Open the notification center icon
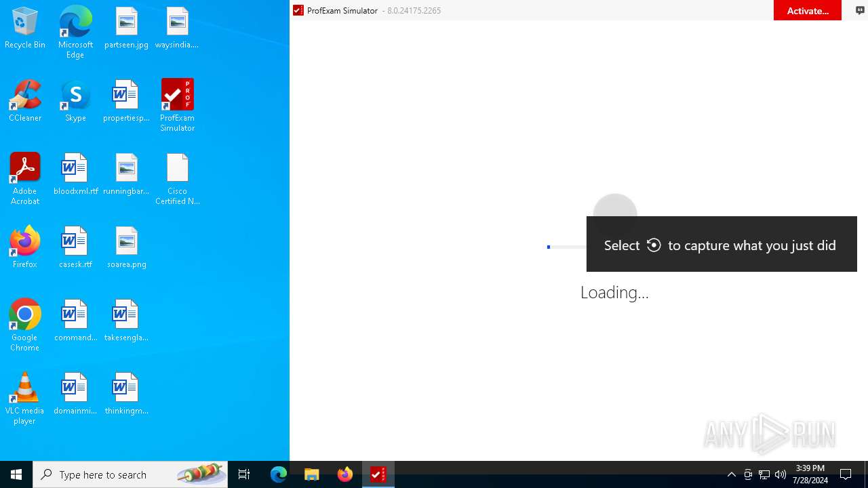The height and width of the screenshot is (488, 868). [846, 474]
